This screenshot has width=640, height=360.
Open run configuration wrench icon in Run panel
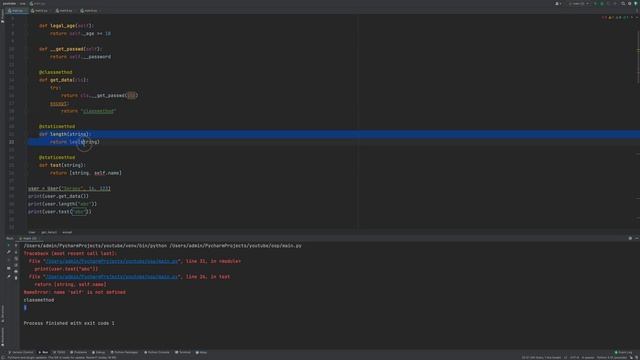pyautogui.click(x=9, y=252)
